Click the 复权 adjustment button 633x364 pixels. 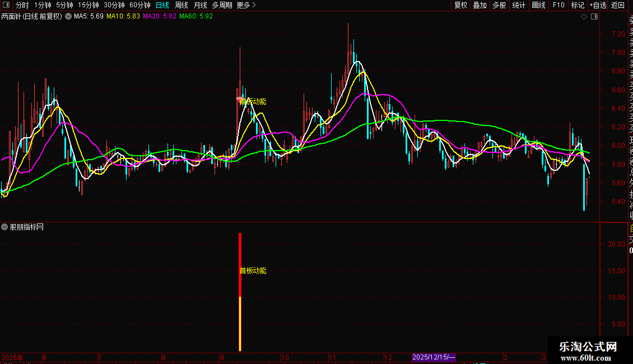coord(460,5)
